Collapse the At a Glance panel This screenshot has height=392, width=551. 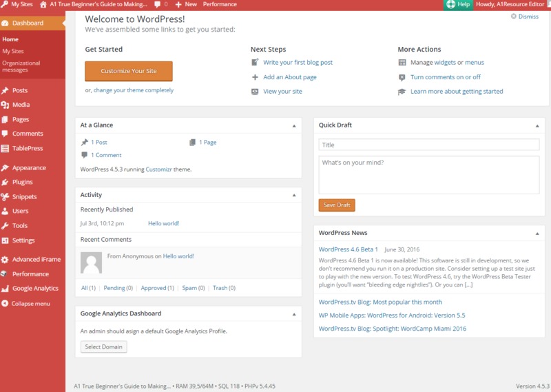pos(294,125)
